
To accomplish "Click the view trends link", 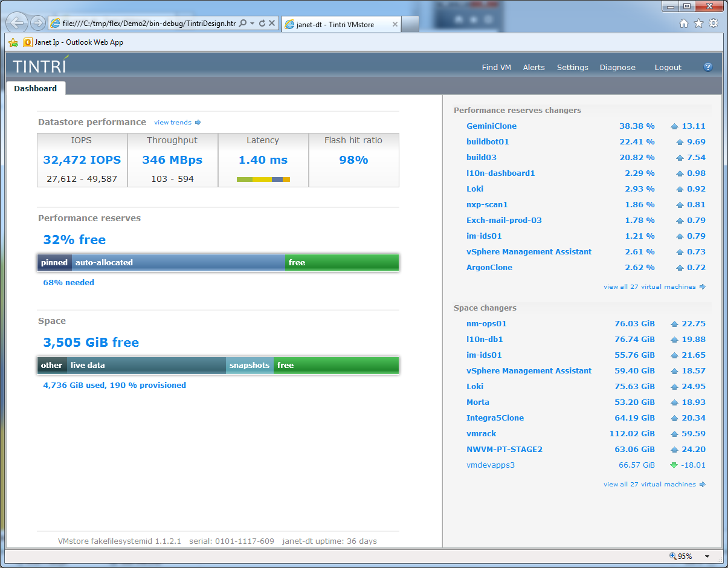I will pos(173,122).
